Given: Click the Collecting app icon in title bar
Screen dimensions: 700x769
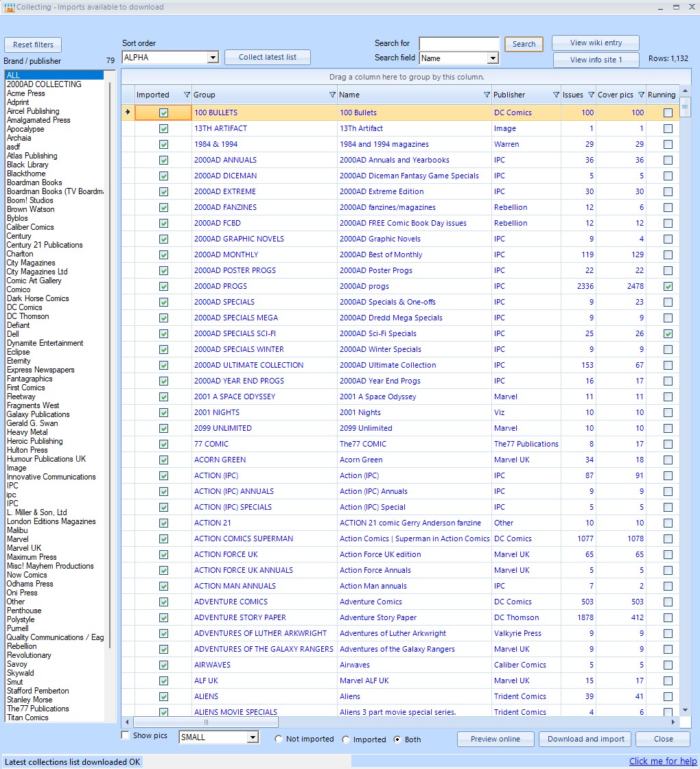Looking at the screenshot, I should coord(10,8).
